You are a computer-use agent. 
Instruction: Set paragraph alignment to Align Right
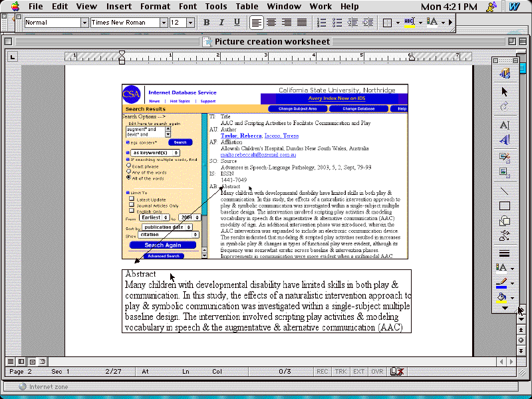pyautogui.click(x=287, y=23)
